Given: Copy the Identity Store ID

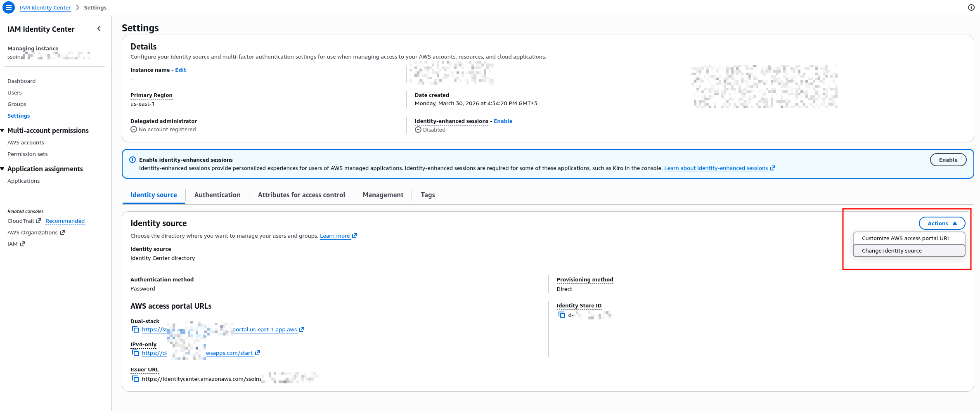Looking at the screenshot, I should (x=562, y=315).
